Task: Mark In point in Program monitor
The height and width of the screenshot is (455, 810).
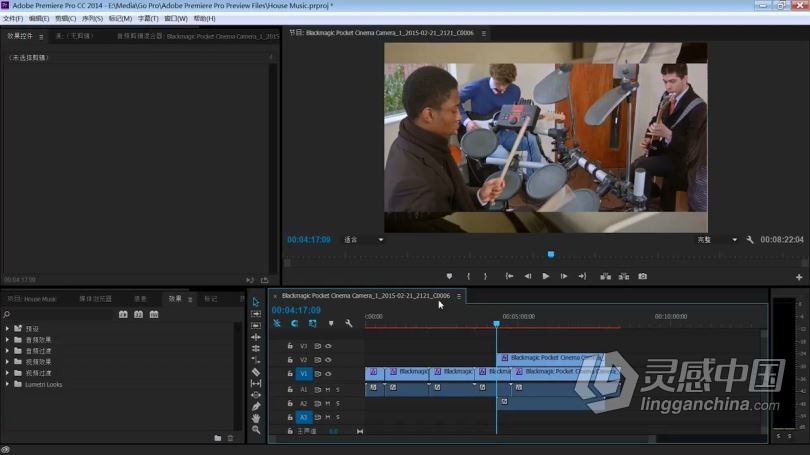Action: coord(468,277)
